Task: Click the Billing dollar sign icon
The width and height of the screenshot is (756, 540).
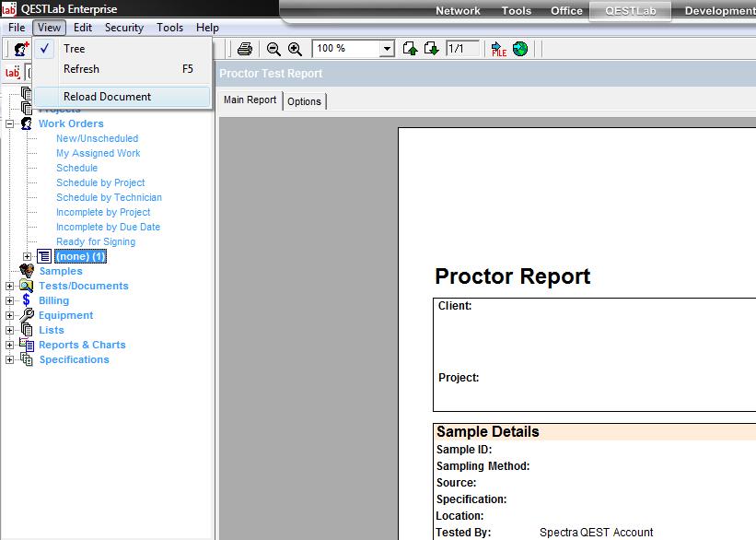Action: (27, 300)
